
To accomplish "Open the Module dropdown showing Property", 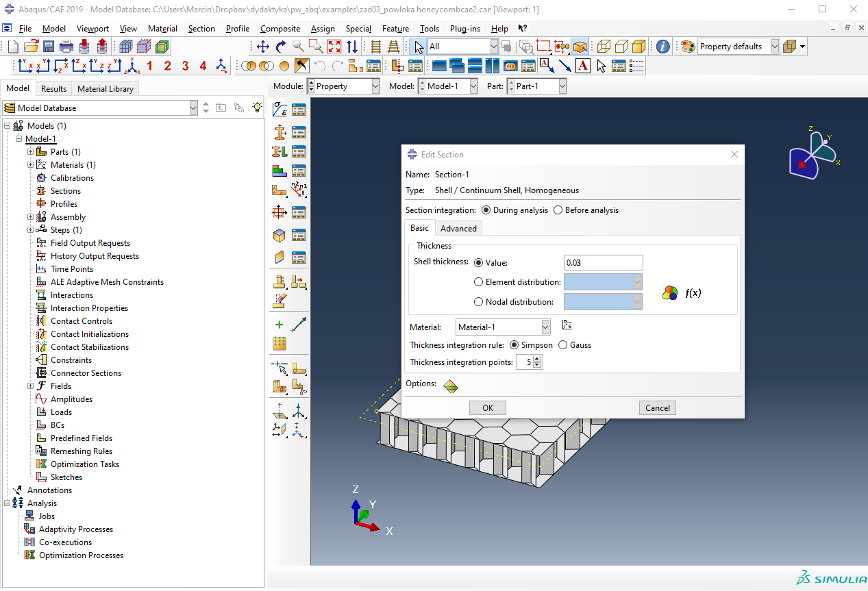I will click(375, 86).
